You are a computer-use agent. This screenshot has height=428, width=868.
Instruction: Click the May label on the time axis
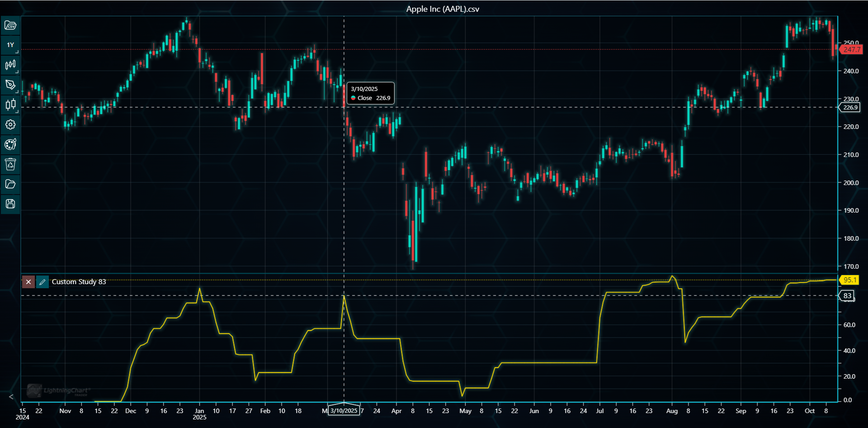coord(465,411)
